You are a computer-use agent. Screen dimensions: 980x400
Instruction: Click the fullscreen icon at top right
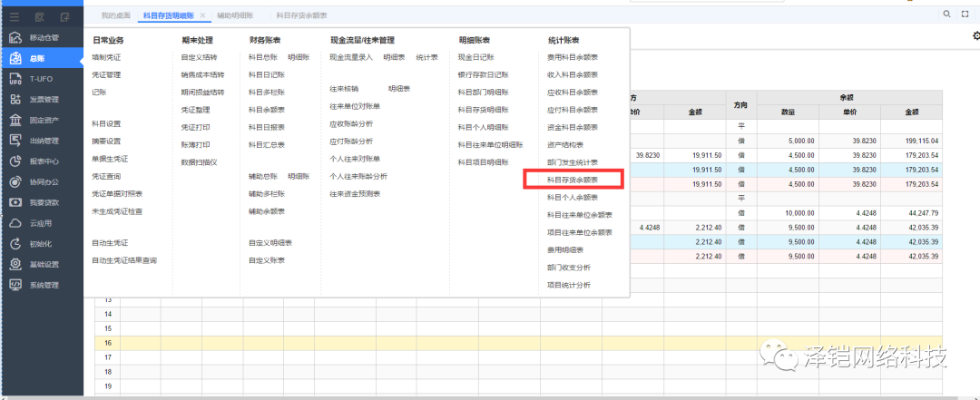tap(965, 15)
